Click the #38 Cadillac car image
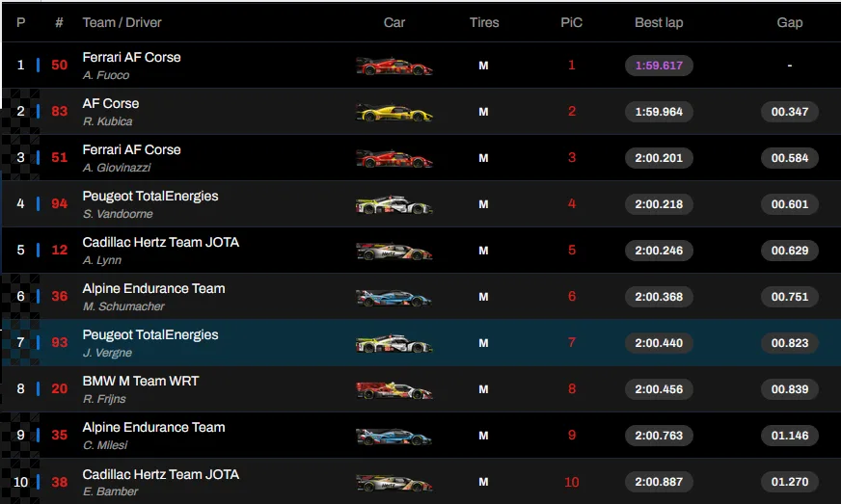The width and height of the screenshot is (841, 504). point(393,482)
